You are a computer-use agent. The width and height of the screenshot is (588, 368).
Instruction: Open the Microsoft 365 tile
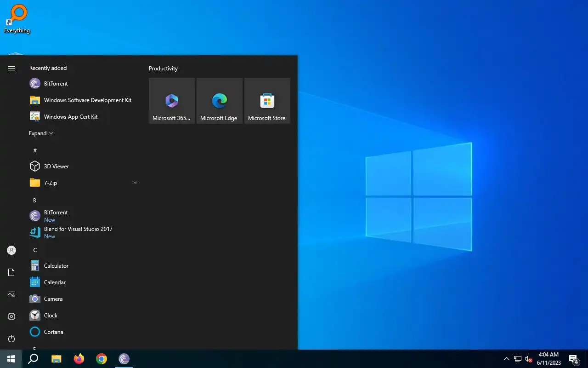click(x=172, y=101)
